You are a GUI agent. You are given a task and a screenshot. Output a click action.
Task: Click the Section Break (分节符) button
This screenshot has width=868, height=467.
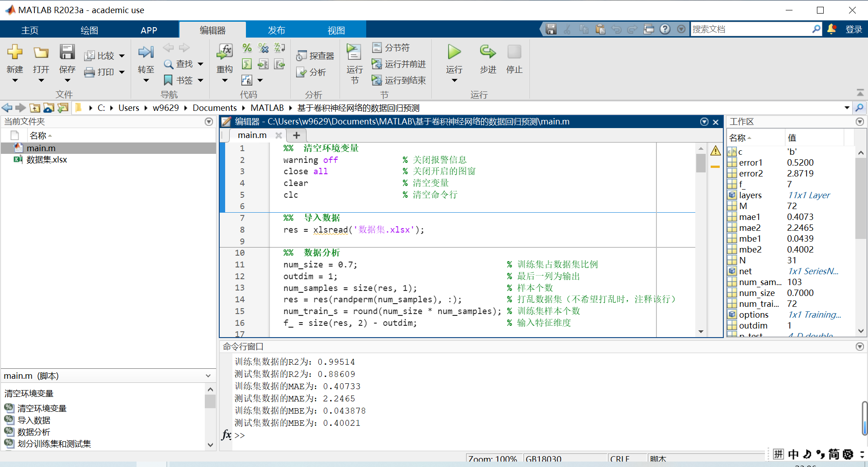coord(391,48)
